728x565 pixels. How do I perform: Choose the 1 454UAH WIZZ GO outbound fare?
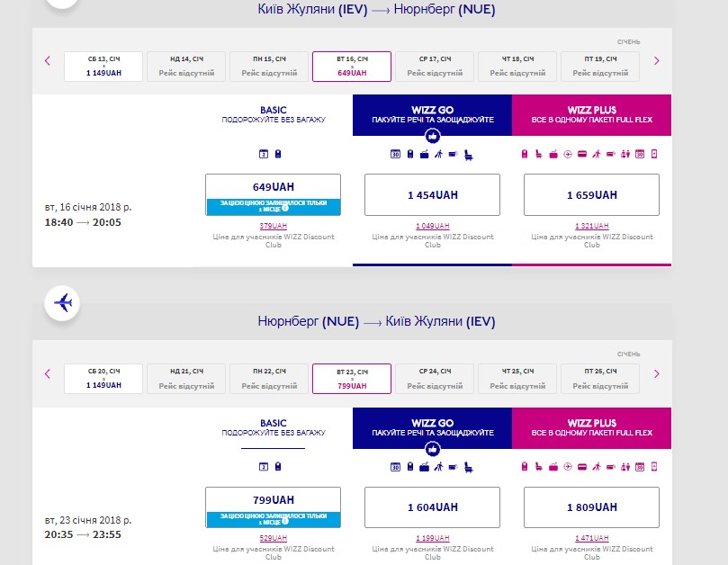[x=432, y=194]
